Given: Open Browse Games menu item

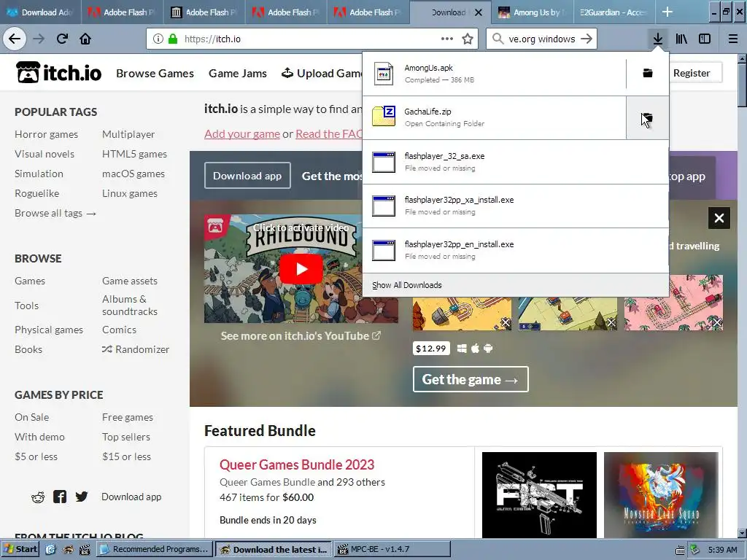Looking at the screenshot, I should coord(155,74).
